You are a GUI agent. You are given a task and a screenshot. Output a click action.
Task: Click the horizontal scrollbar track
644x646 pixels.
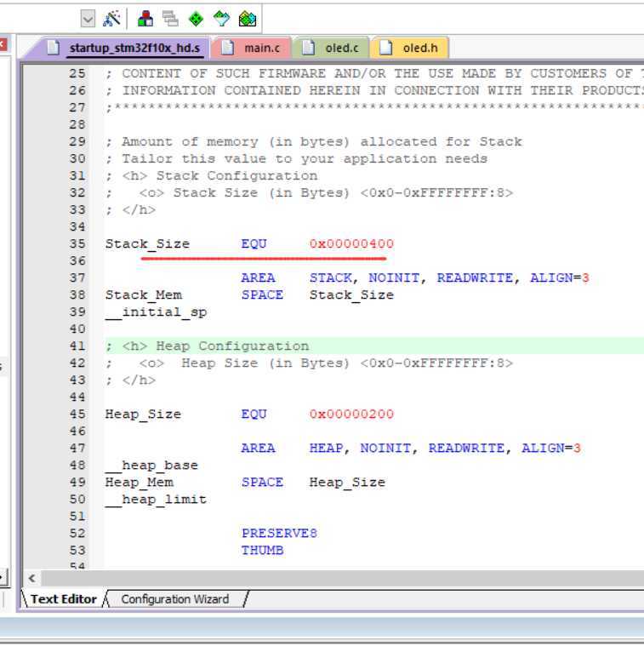[x=342, y=579]
